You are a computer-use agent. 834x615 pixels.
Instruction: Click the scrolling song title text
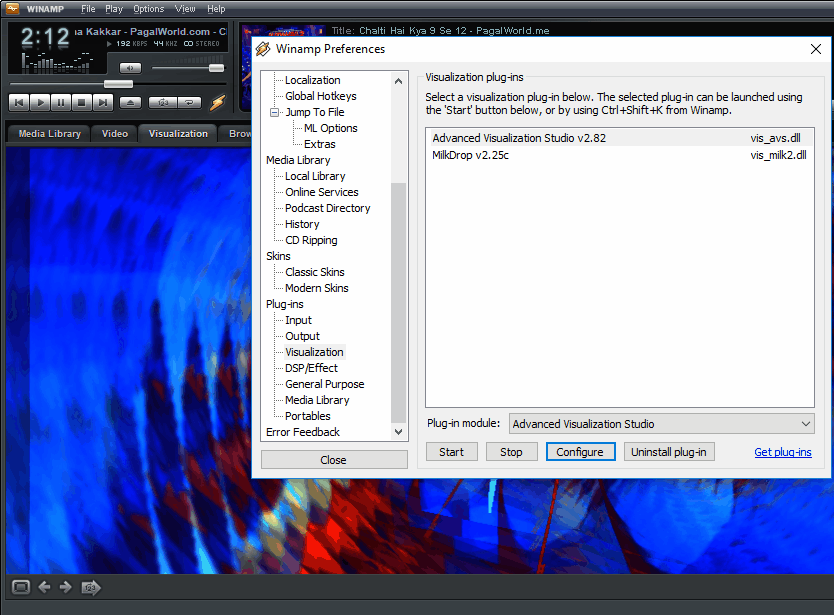[150, 31]
